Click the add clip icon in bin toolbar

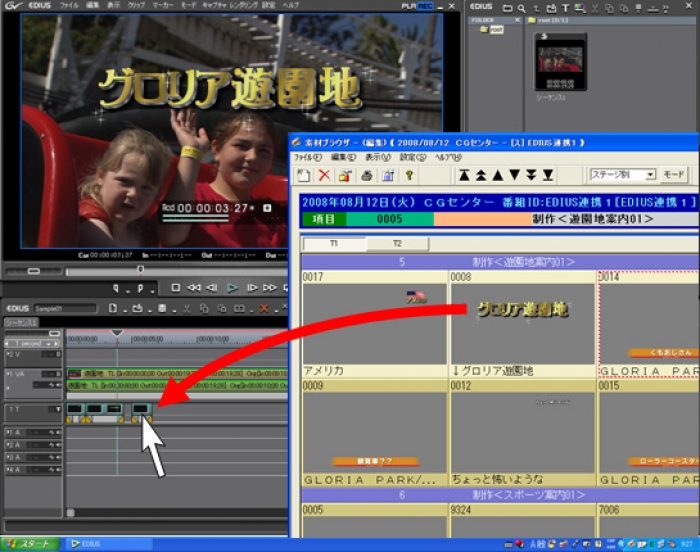(x=551, y=8)
